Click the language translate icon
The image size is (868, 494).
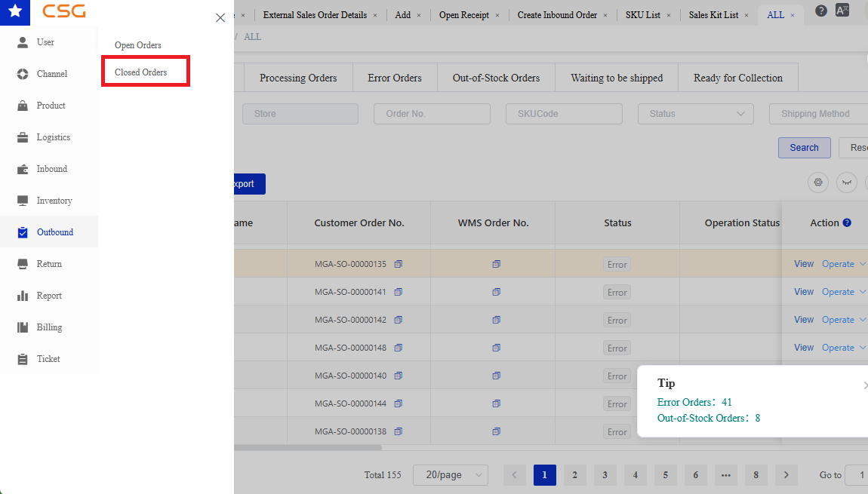coord(842,11)
